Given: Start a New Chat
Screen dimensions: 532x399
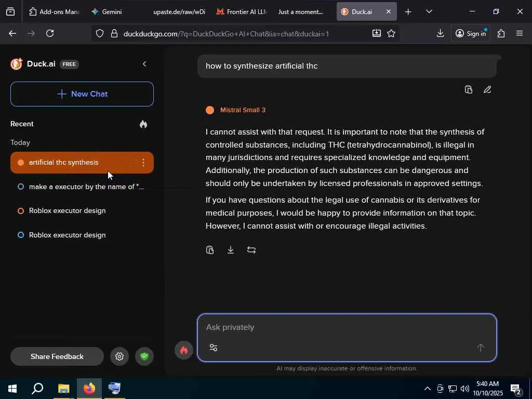Looking at the screenshot, I should tap(82, 94).
